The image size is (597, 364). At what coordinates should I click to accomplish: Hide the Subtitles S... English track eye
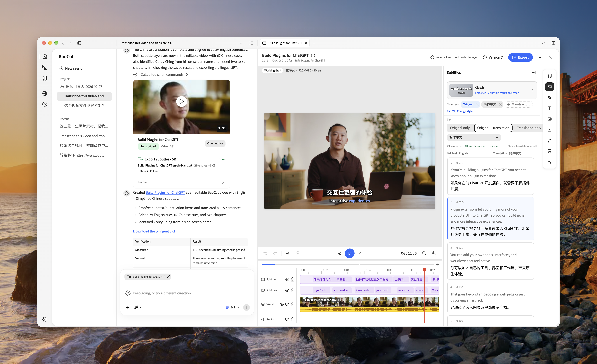coord(287,290)
